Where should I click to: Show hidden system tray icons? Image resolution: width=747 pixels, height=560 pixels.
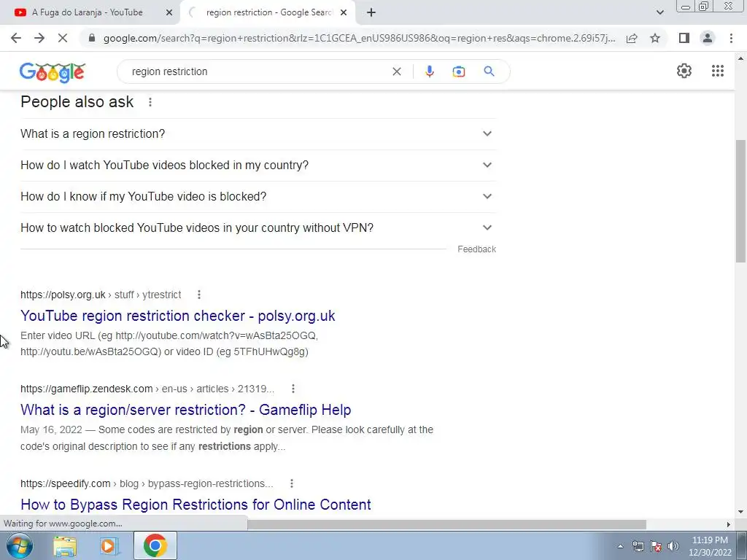pyautogui.click(x=620, y=546)
